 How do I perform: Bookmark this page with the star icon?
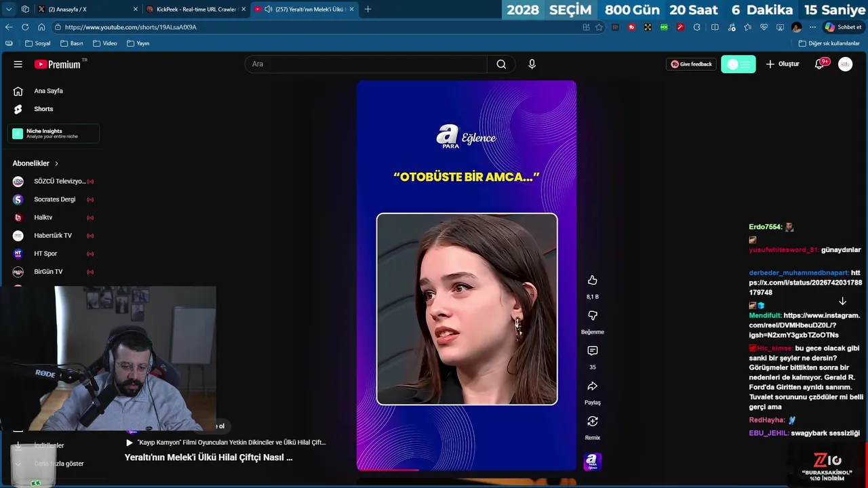(x=599, y=27)
